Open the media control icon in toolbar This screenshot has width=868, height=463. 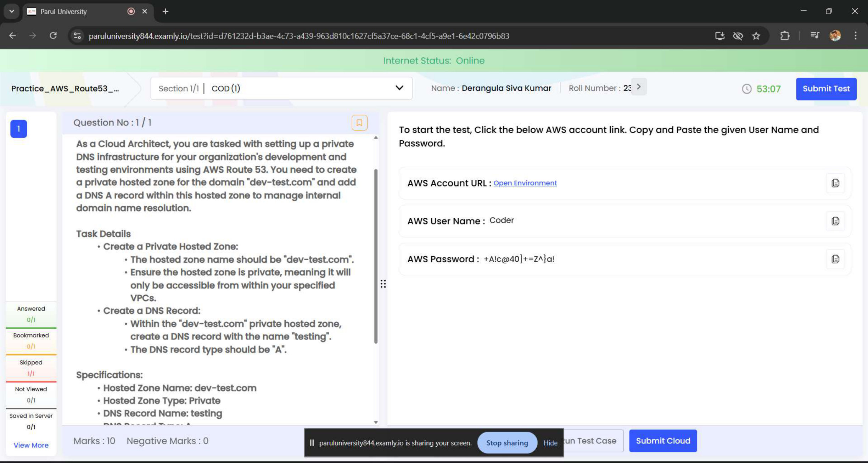coord(814,36)
